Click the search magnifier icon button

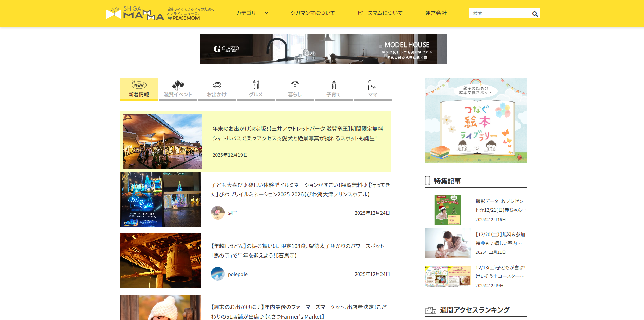point(535,14)
